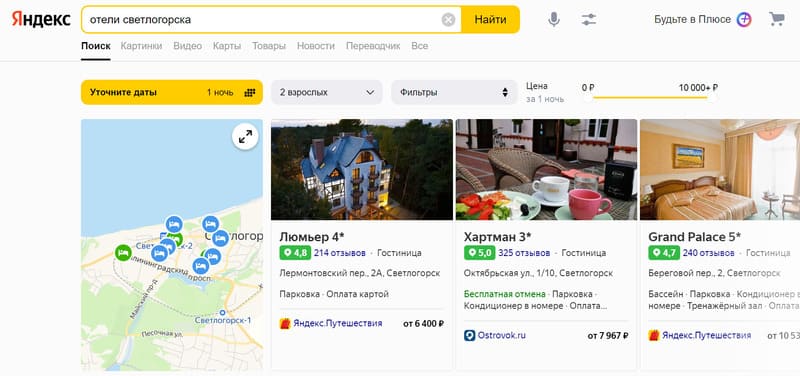Switch to the Картинки tab
Viewport: 800px width, 376px height.
point(141,46)
